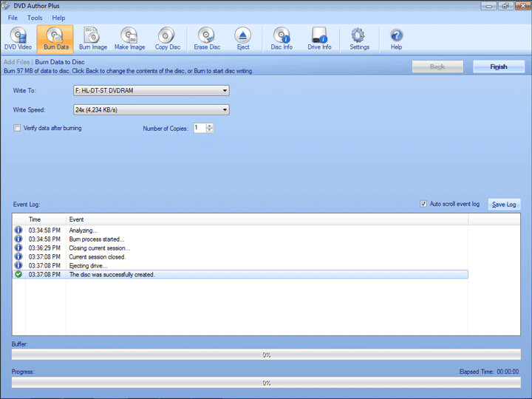Viewport: 532px width, 399px height.
Task: Click the green success check icon
Action: (18, 274)
